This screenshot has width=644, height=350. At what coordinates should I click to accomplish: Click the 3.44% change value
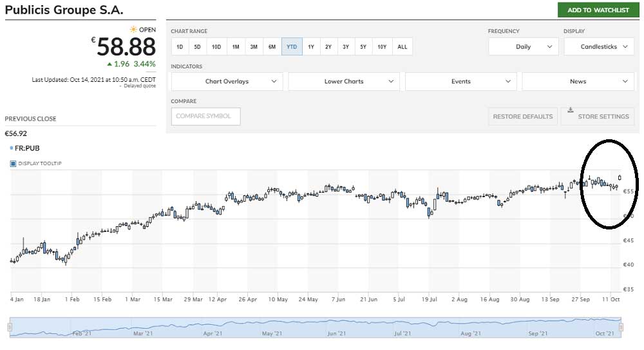144,64
